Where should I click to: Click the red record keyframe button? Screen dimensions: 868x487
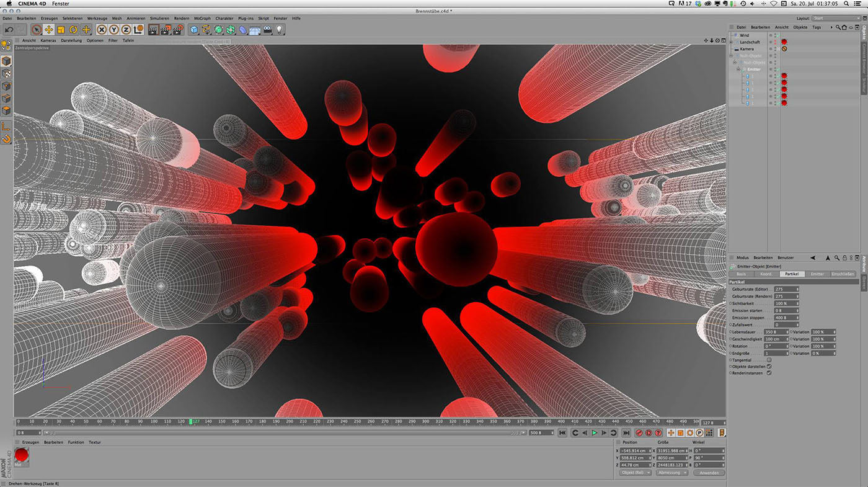639,432
